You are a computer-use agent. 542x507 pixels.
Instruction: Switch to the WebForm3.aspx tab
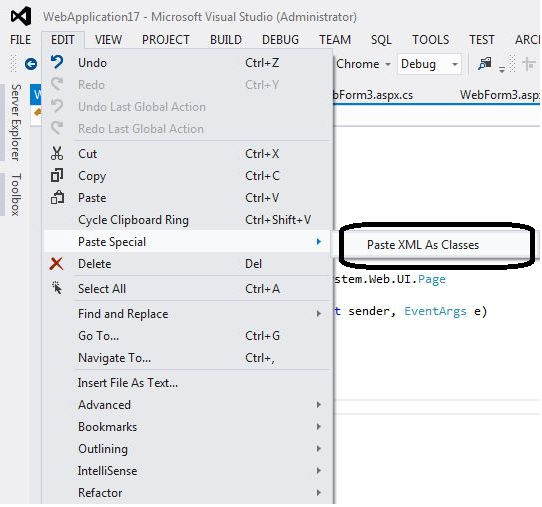(x=500, y=94)
